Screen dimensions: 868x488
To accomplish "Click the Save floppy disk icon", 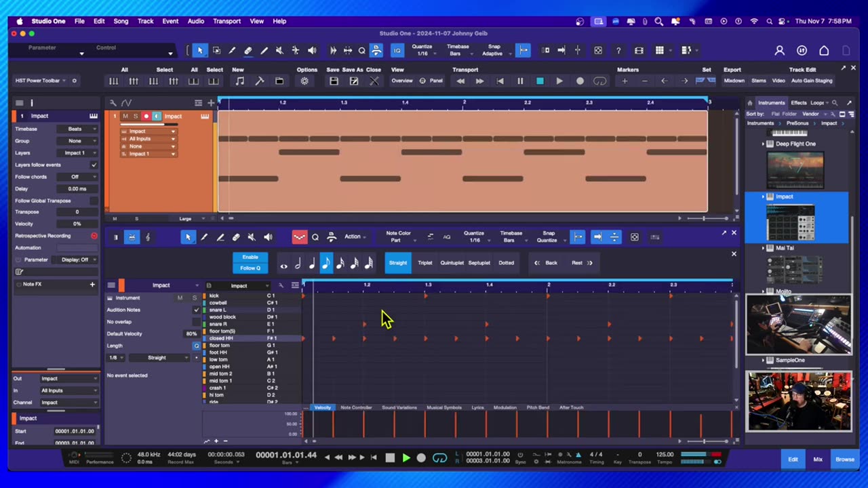I will pos(334,81).
